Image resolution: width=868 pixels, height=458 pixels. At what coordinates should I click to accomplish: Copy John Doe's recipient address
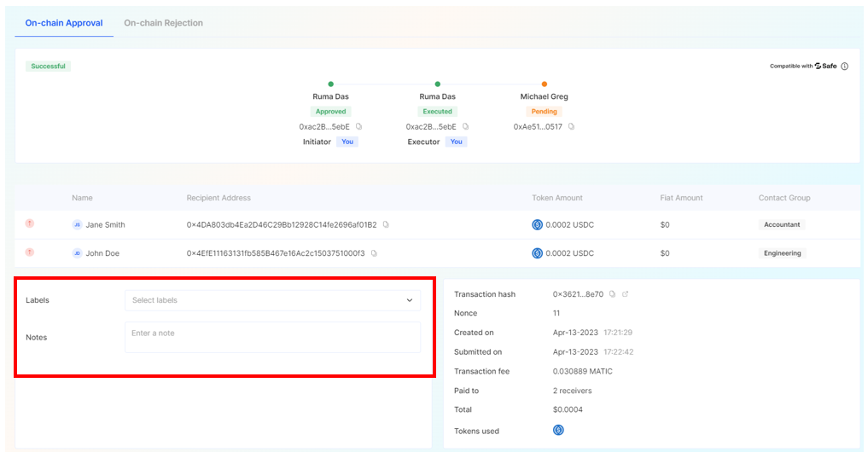374,253
